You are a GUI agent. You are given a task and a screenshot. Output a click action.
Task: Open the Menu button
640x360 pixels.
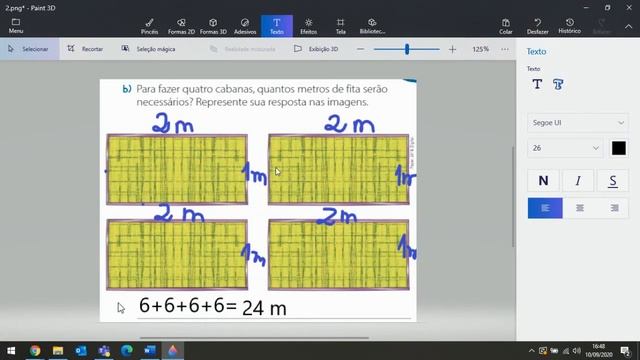coord(16,26)
